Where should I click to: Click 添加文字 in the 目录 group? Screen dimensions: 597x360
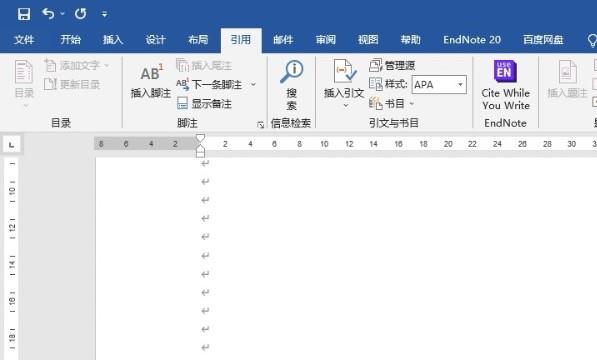[x=77, y=65]
